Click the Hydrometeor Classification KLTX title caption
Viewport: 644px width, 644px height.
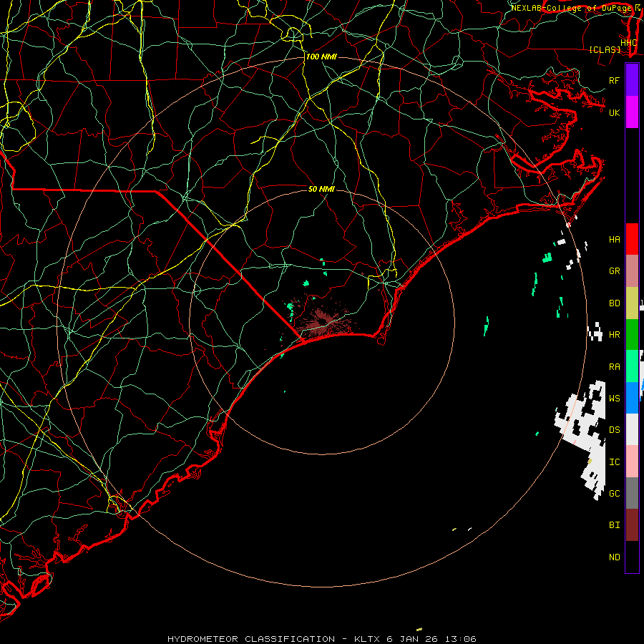321,639
